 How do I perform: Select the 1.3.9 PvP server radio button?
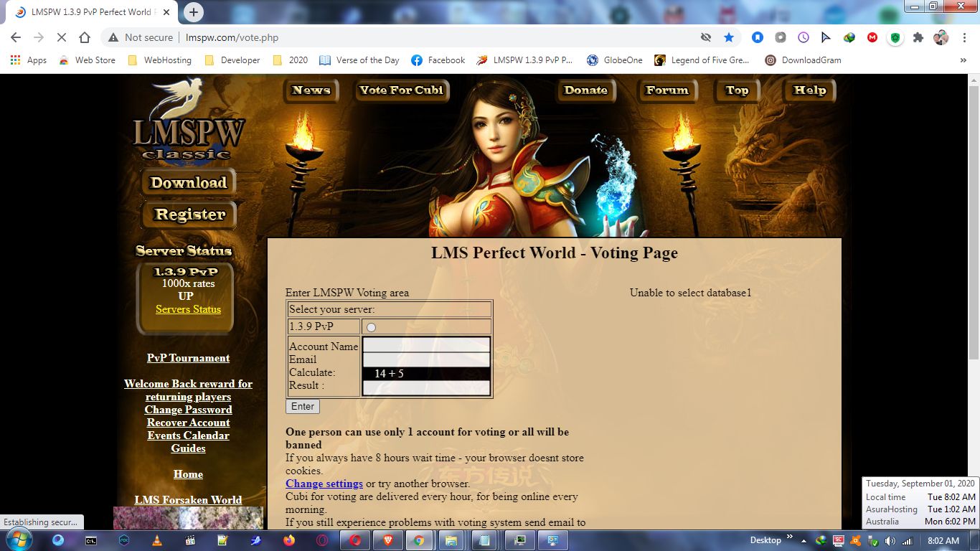coord(371,327)
